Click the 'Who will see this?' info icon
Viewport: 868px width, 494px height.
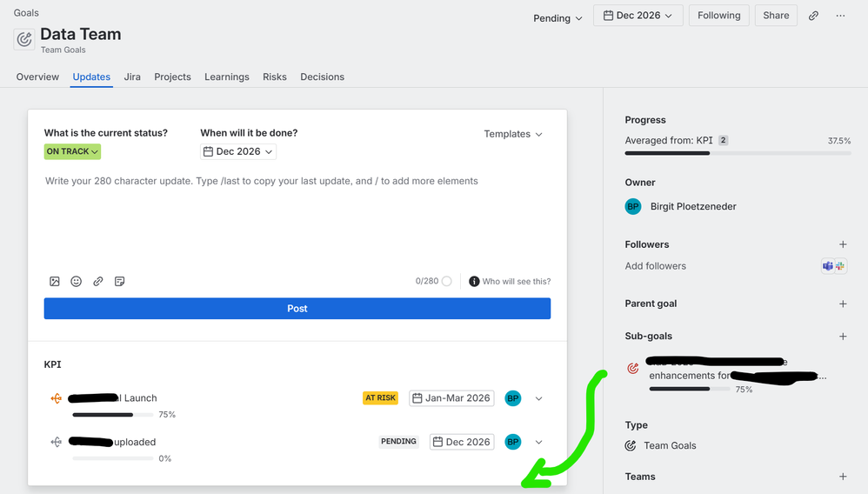474,281
